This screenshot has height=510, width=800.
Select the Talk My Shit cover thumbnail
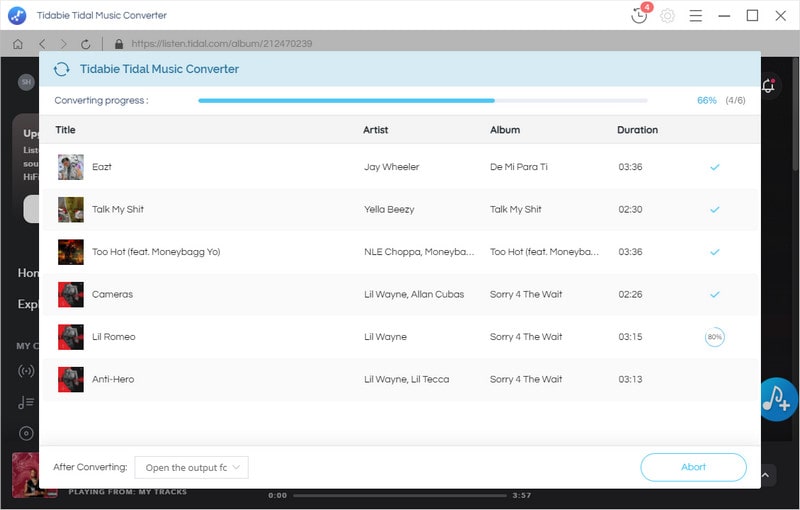(70, 209)
